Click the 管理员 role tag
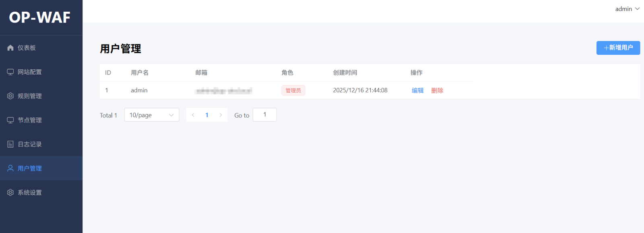 point(293,90)
